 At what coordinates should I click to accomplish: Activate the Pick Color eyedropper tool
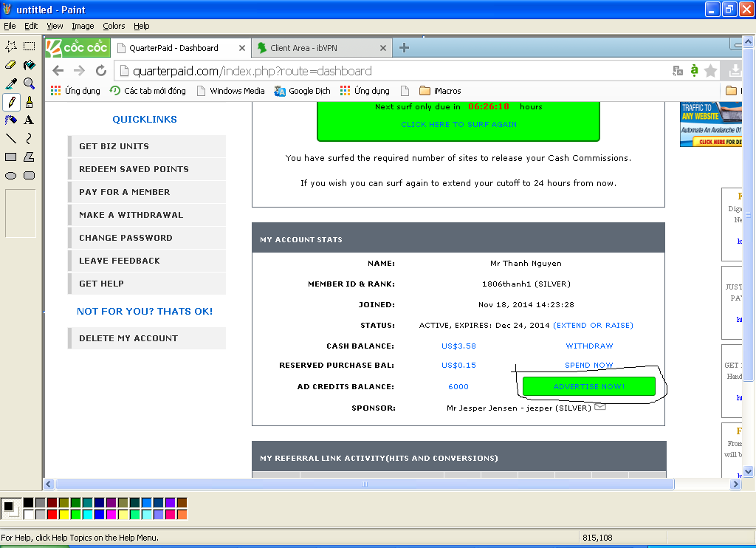coord(11,83)
